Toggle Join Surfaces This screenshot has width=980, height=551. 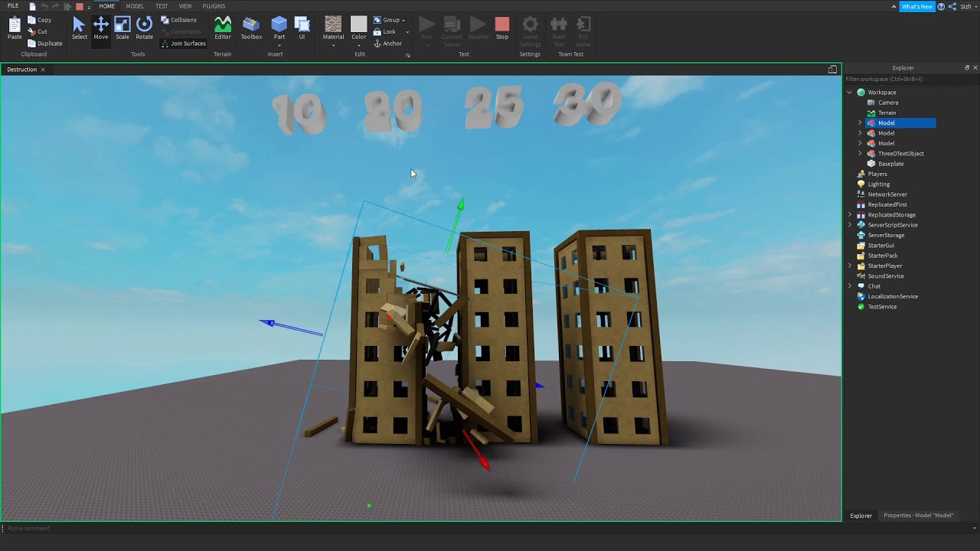click(183, 44)
